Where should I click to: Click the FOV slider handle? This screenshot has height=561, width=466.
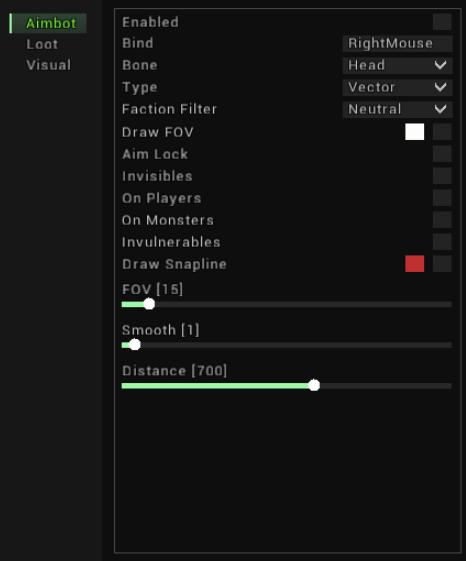(149, 304)
